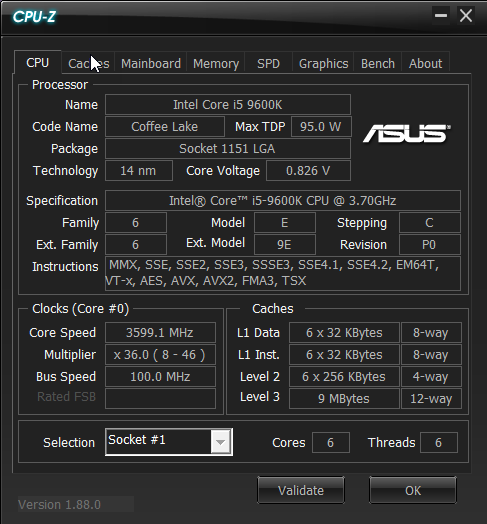Click the L1 Data size 6 x 32 KBytes
This screenshot has height=524, width=487.
coord(344,333)
